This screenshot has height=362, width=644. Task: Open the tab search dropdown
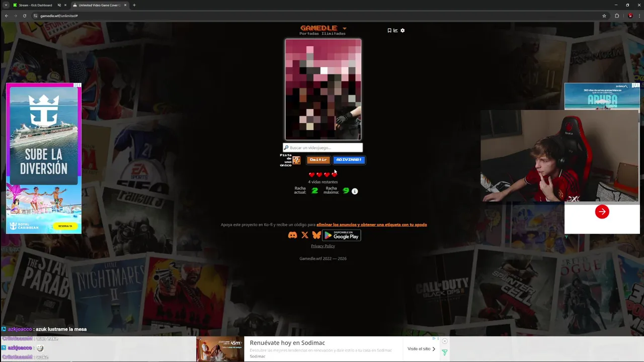(x=6, y=5)
